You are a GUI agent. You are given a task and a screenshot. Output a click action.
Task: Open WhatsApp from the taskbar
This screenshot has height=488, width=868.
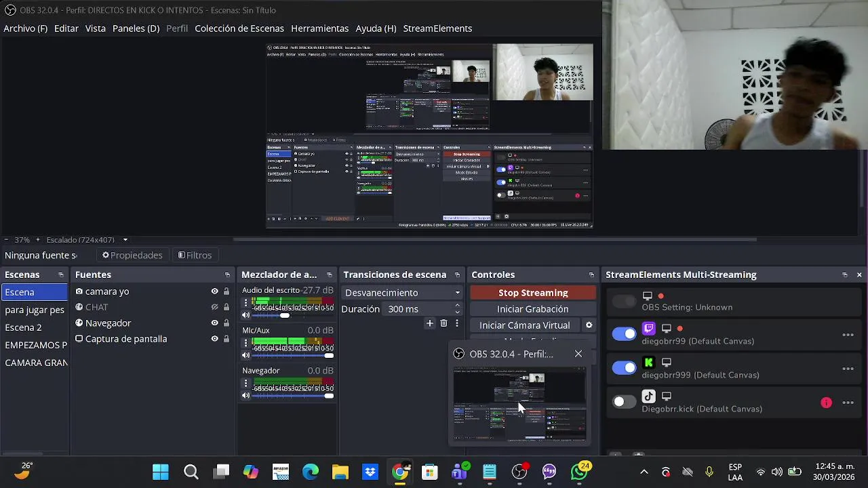click(580, 472)
